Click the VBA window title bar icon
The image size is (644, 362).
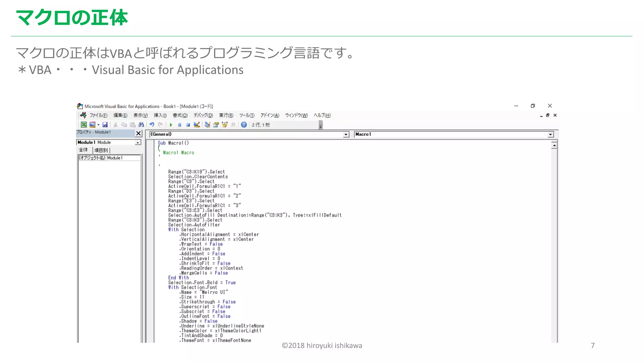click(80, 106)
